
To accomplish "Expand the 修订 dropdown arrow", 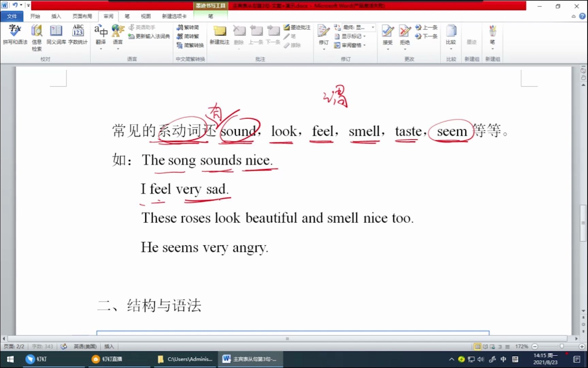I will [x=324, y=49].
